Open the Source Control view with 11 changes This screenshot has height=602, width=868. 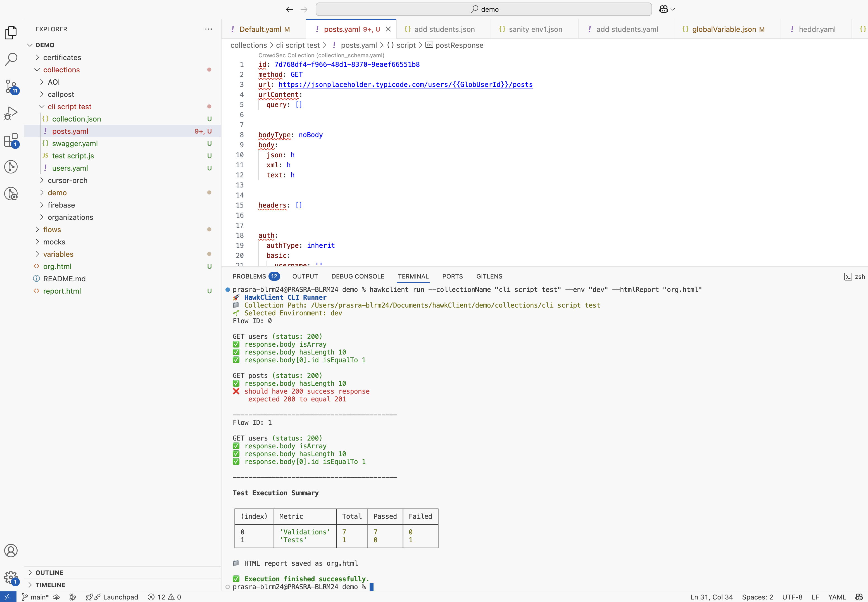coord(11,86)
